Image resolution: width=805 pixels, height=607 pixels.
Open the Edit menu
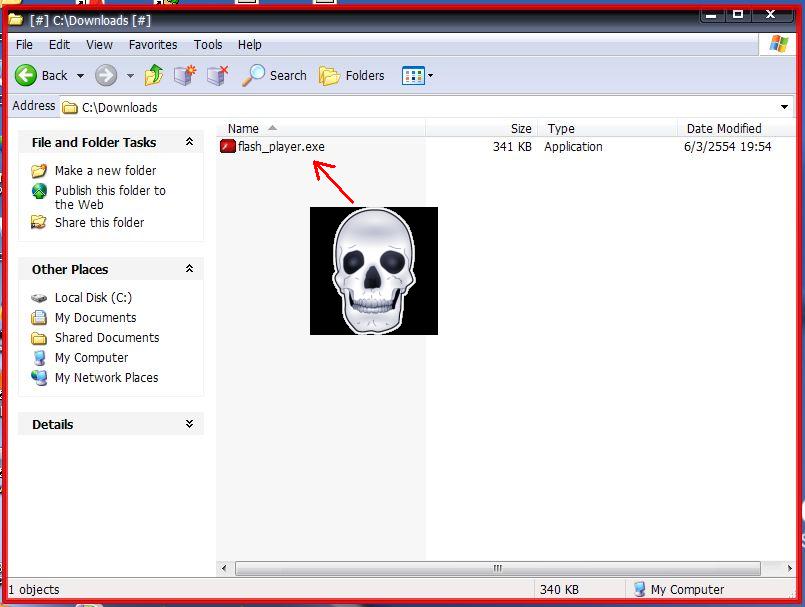point(59,45)
